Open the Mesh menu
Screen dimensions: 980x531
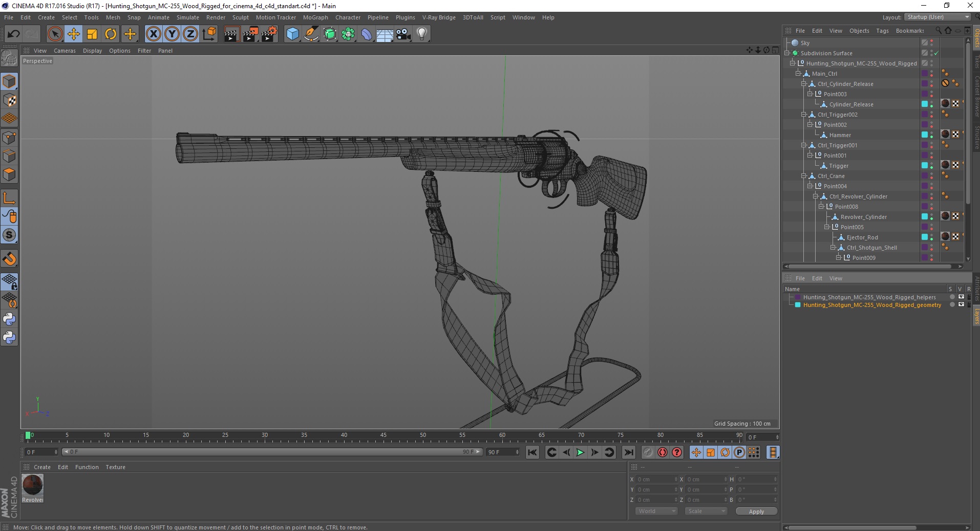point(113,17)
